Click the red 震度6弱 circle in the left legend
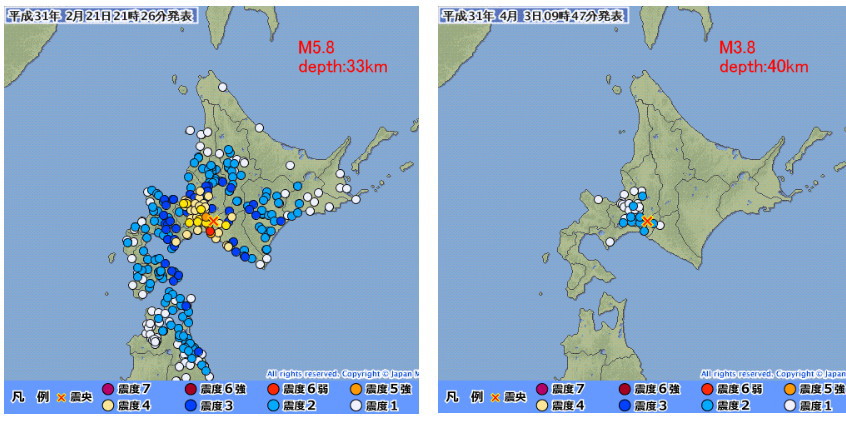Image resolution: width=846 pixels, height=422 pixels. pos(273,389)
